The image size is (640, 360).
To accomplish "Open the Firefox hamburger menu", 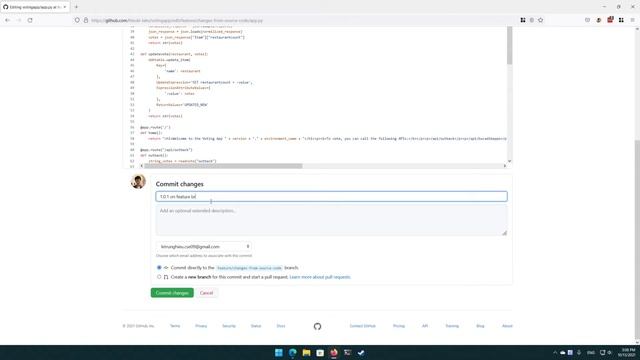I will 633,20.
